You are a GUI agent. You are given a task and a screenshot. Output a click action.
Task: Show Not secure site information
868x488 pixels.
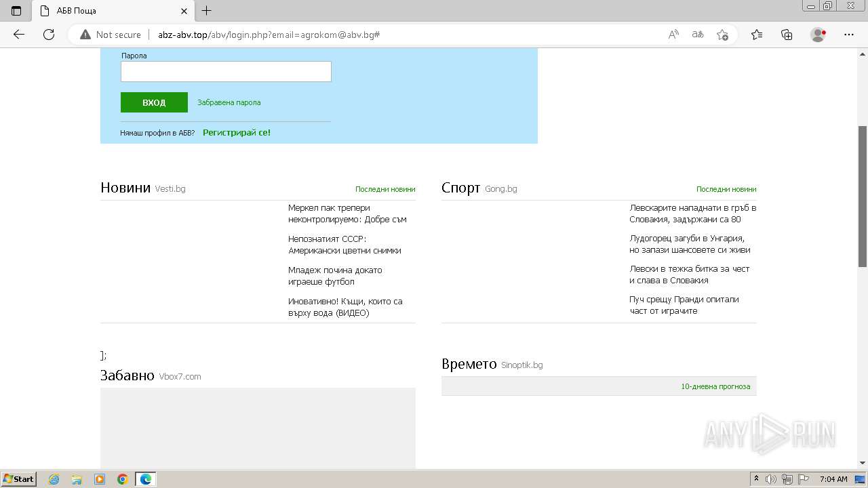click(111, 35)
